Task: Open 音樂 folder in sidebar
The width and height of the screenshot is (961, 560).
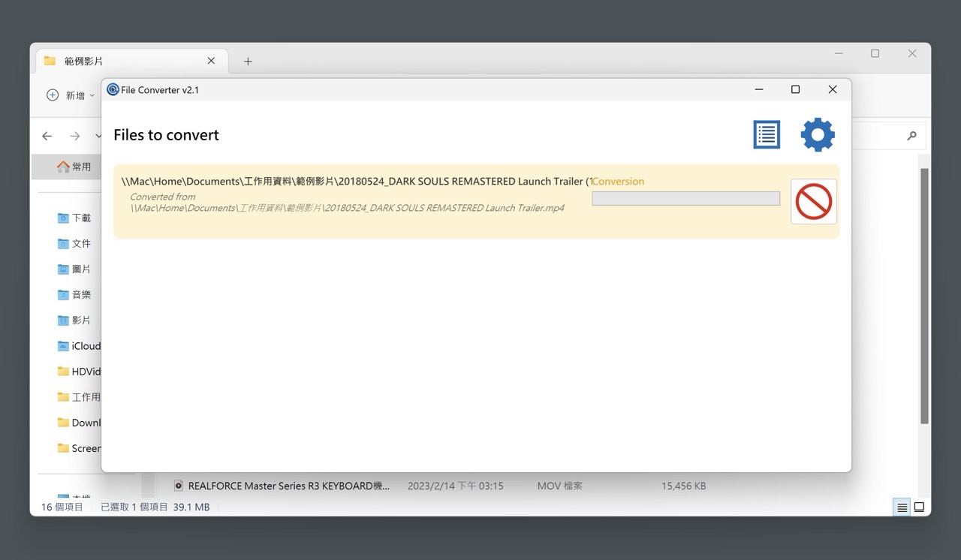Action: point(74,294)
